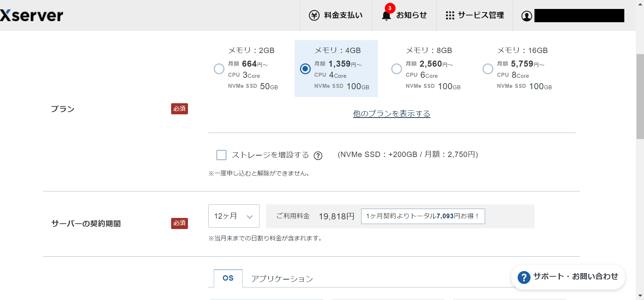Click the NVMe SSD 50GB text
This screenshot has width=644, height=300.
253,86
